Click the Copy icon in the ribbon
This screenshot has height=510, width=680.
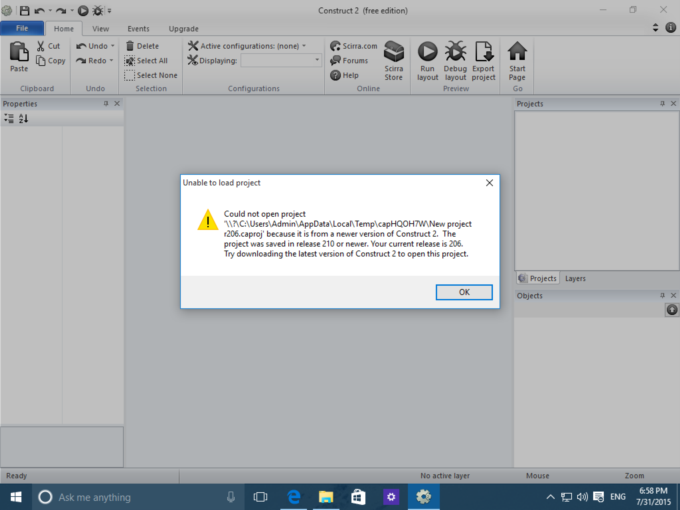point(41,61)
